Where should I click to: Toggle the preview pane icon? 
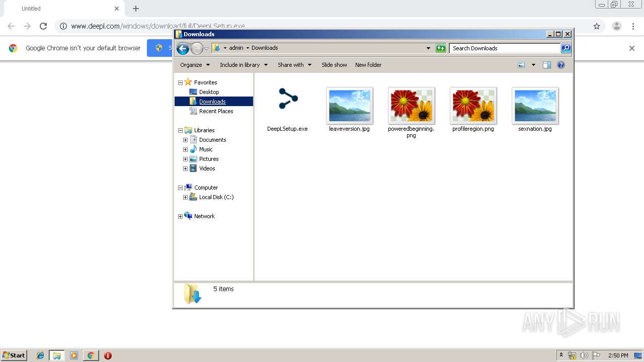tap(547, 65)
